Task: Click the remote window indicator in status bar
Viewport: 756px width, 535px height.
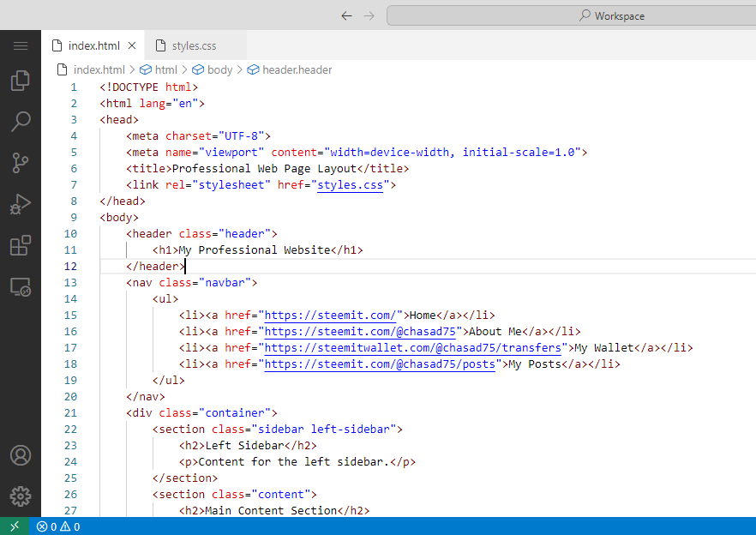Action: pyautogui.click(x=15, y=526)
